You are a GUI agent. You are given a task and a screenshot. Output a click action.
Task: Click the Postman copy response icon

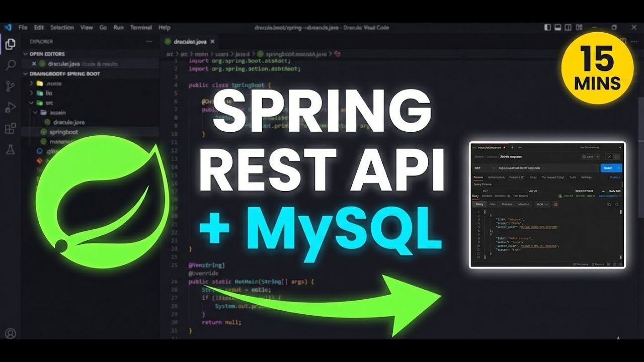pyautogui.click(x=609, y=204)
